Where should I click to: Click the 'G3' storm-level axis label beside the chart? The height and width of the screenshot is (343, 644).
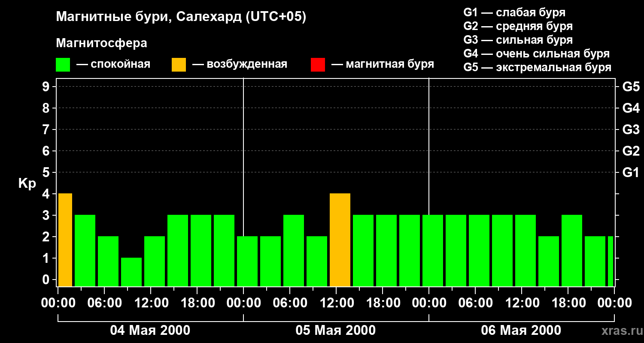[631, 129]
